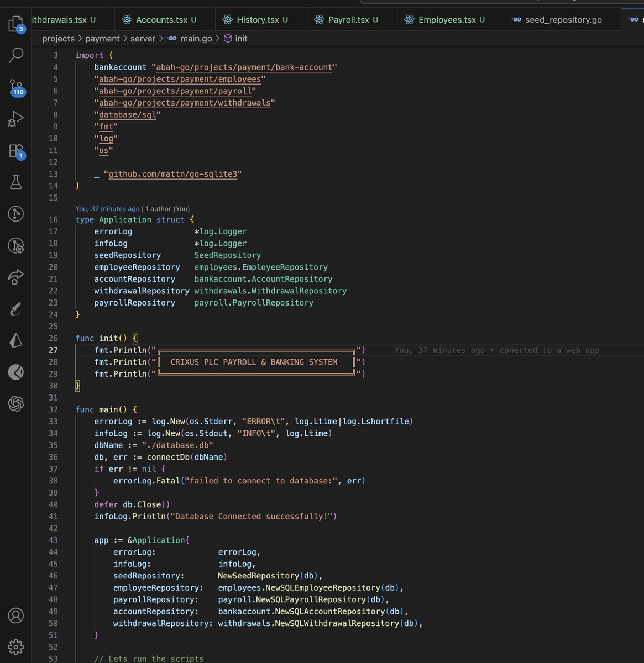The width and height of the screenshot is (644, 663).
Task: Open the Testing flask icon
Action: tap(15, 182)
